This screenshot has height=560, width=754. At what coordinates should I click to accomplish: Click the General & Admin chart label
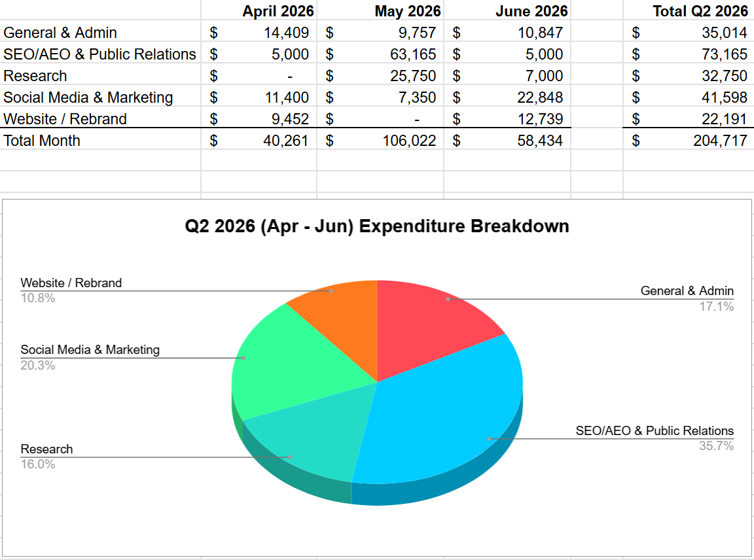tap(687, 291)
